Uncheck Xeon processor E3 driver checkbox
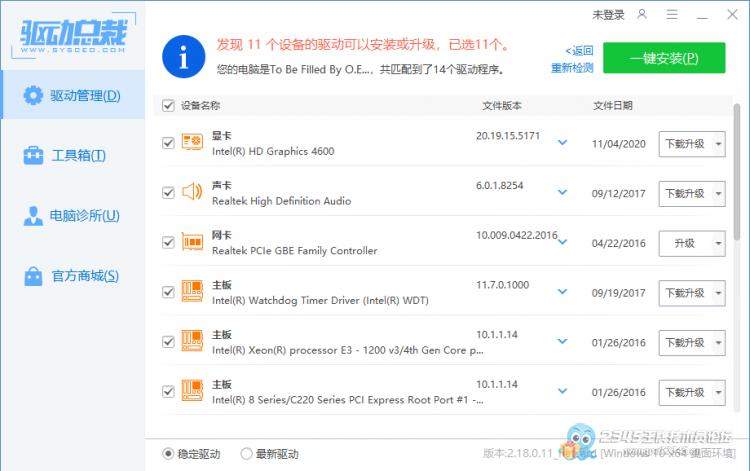This screenshot has width=750, height=471. (x=168, y=341)
